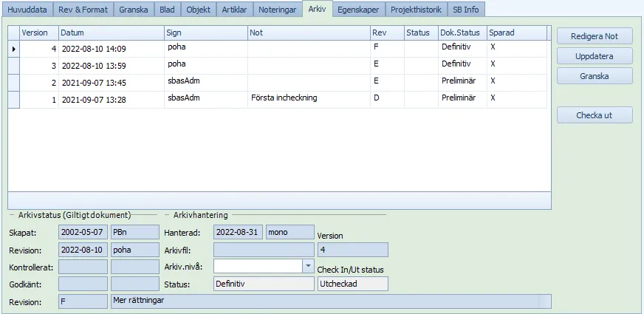Viewport: 644px width, 314px height.
Task: Click the Status column header in the grid
Action: click(421, 33)
